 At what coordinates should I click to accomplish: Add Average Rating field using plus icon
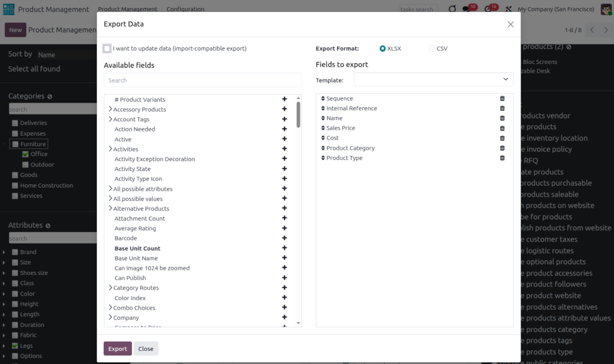(284, 229)
